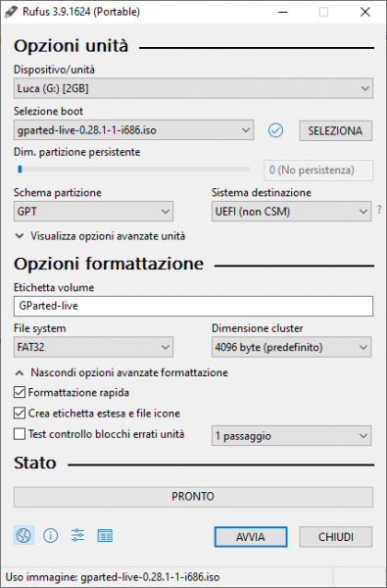Click the Rufus USB icon in title bar
Screen dimensions: 387x588
pos(11,12)
